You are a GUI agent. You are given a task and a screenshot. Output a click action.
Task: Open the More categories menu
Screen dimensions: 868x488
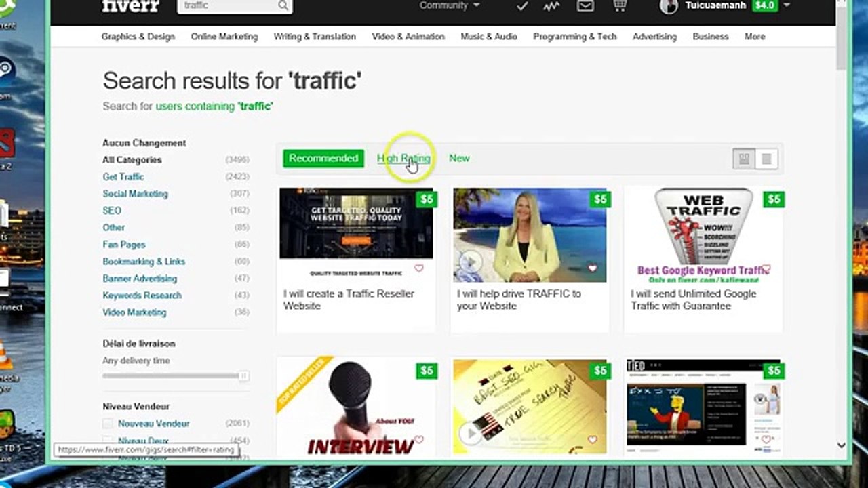pyautogui.click(x=755, y=37)
